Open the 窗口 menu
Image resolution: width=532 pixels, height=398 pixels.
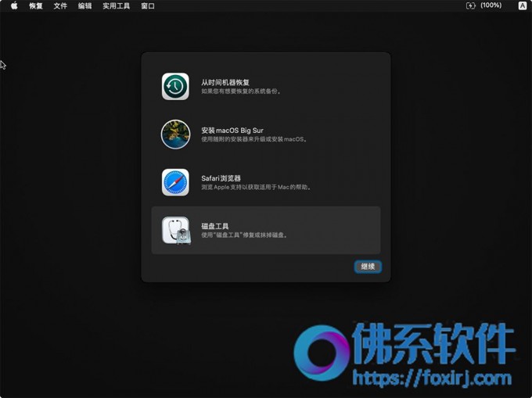pos(148,5)
